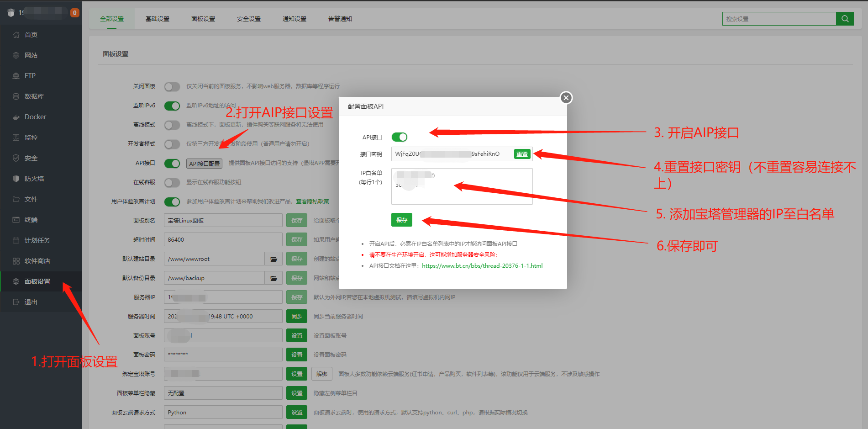This screenshot has height=429, width=868.
Task: Open the 监控 monitor icon
Action: point(16,138)
